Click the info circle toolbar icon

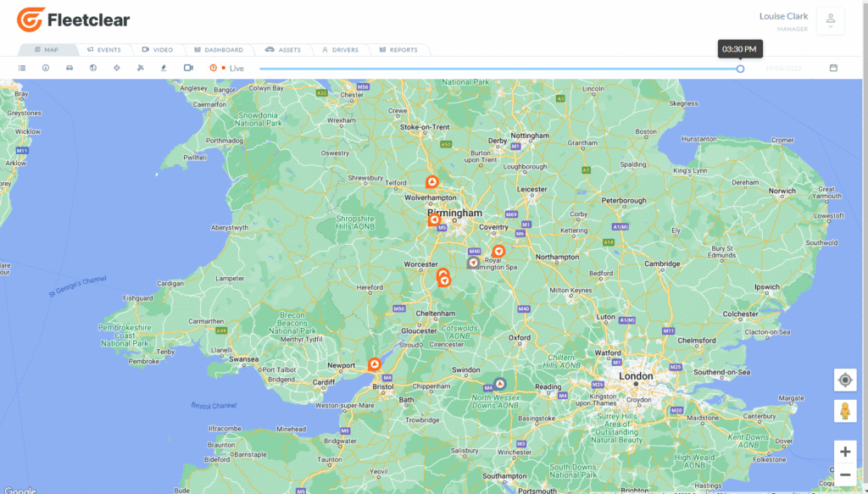coord(46,68)
